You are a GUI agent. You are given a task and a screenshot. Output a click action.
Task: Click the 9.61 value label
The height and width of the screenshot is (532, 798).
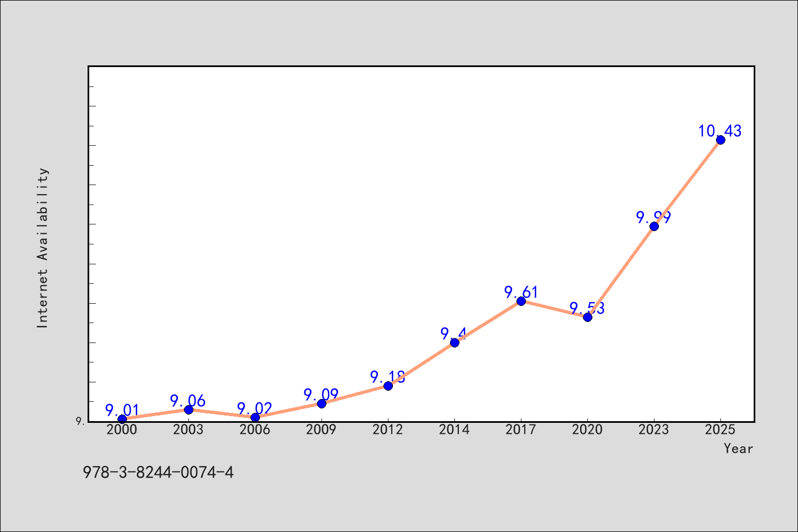click(x=521, y=292)
